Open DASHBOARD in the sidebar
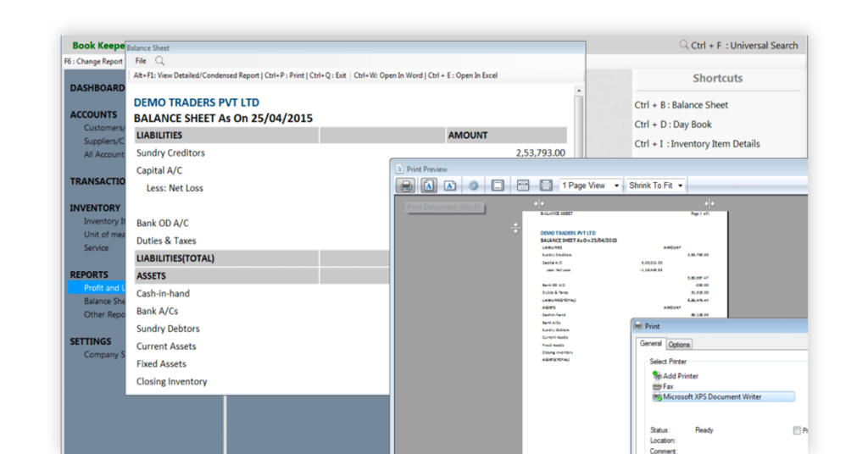 97,88
